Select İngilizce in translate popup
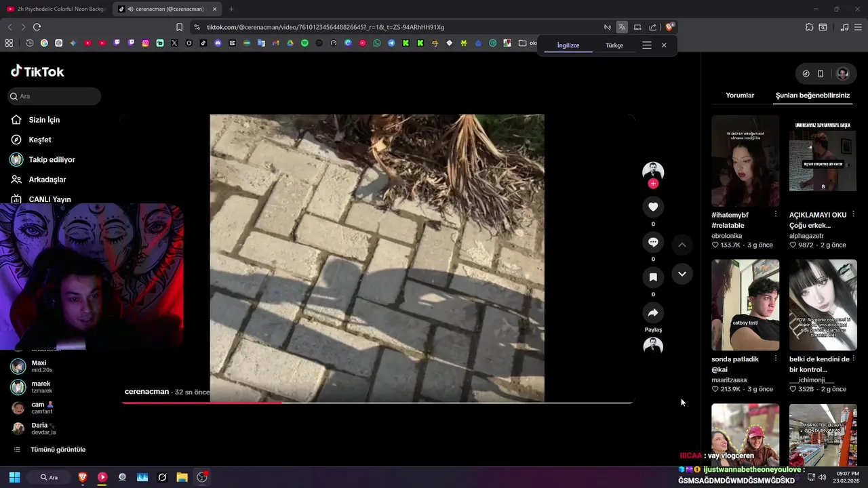Viewport: 868px width, 488px height. [568, 45]
